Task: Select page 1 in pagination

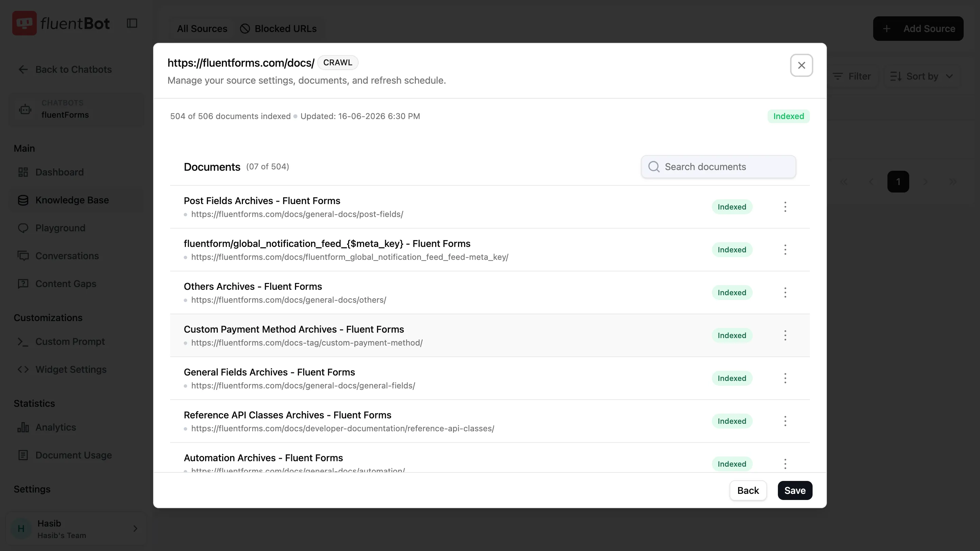Action: (x=898, y=182)
